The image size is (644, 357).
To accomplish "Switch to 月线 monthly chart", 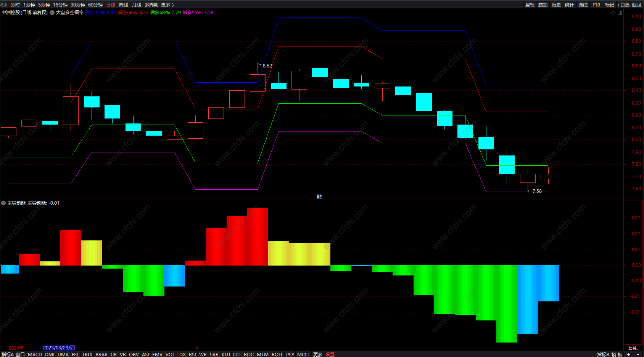I will coord(137,5).
